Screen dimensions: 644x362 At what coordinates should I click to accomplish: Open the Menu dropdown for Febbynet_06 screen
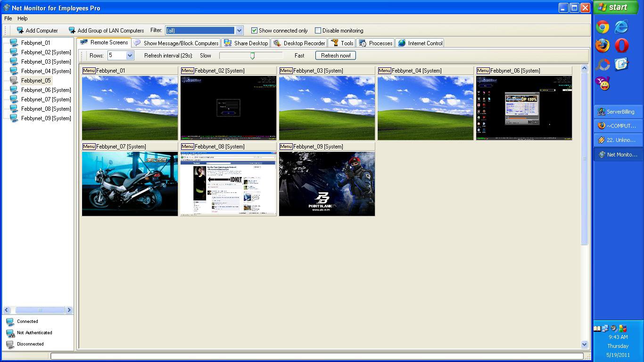pos(483,71)
